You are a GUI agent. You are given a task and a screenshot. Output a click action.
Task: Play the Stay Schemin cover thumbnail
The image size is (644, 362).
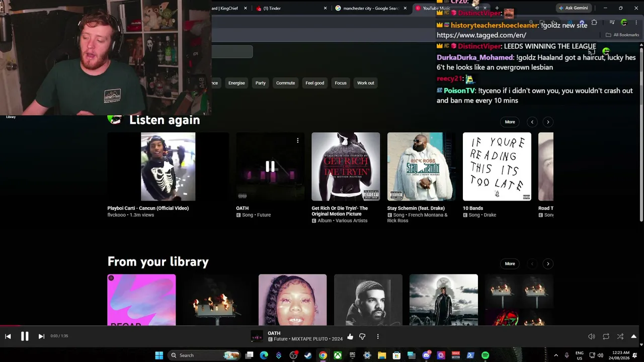[421, 167]
